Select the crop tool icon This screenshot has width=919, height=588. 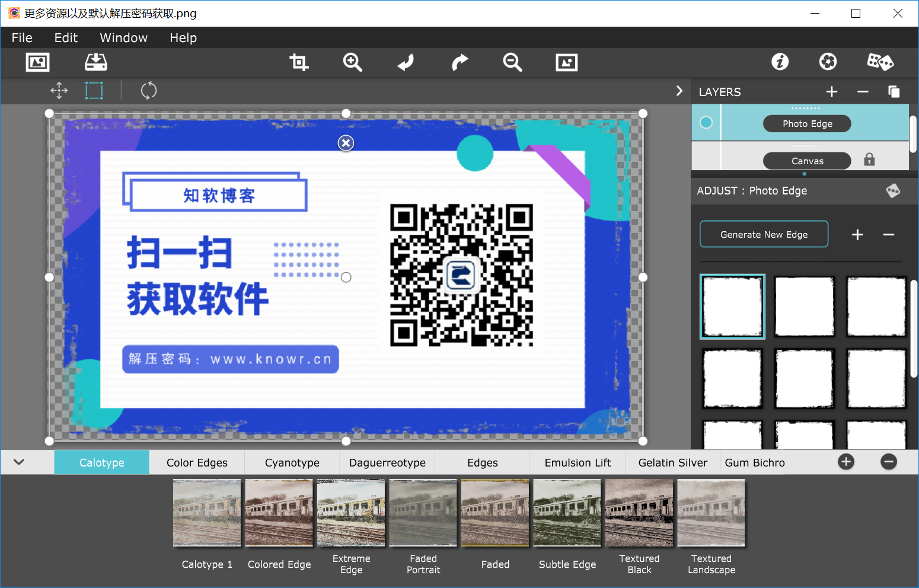coord(299,62)
